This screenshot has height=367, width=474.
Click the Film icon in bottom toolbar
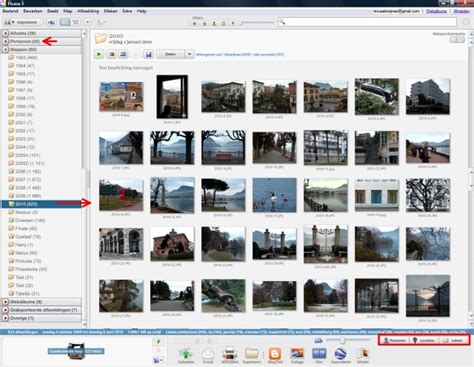pos(319,353)
